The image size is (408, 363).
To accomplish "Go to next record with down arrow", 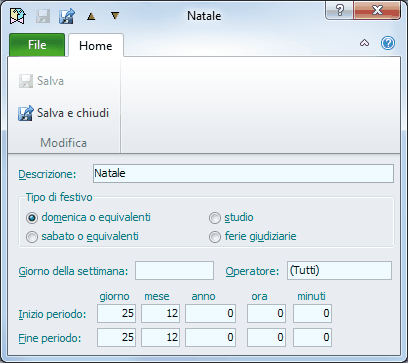I will pos(115,16).
